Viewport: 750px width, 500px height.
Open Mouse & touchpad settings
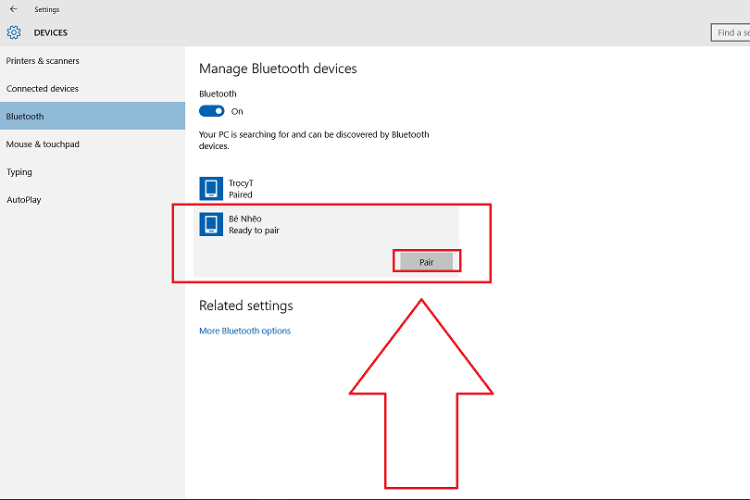tap(92, 144)
